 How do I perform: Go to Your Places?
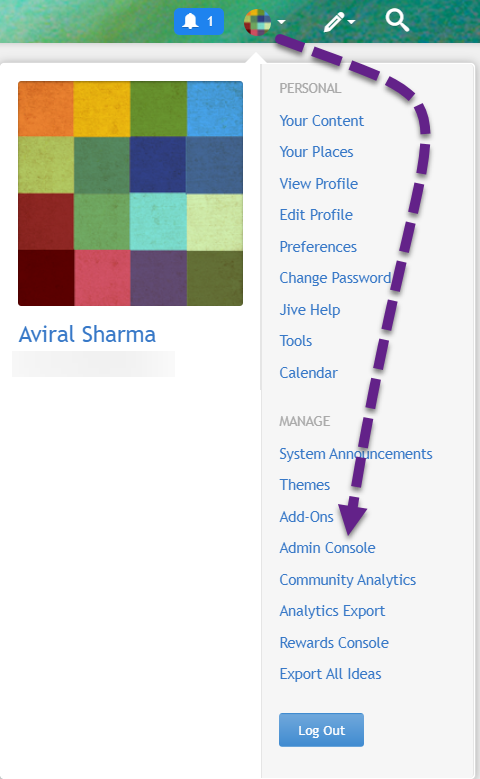pyautogui.click(x=316, y=152)
